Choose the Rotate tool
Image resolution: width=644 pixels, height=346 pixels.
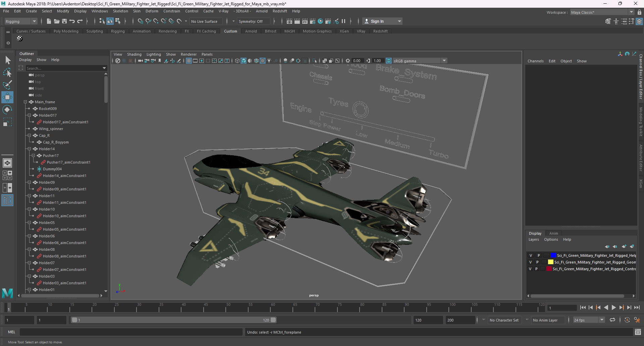point(7,110)
